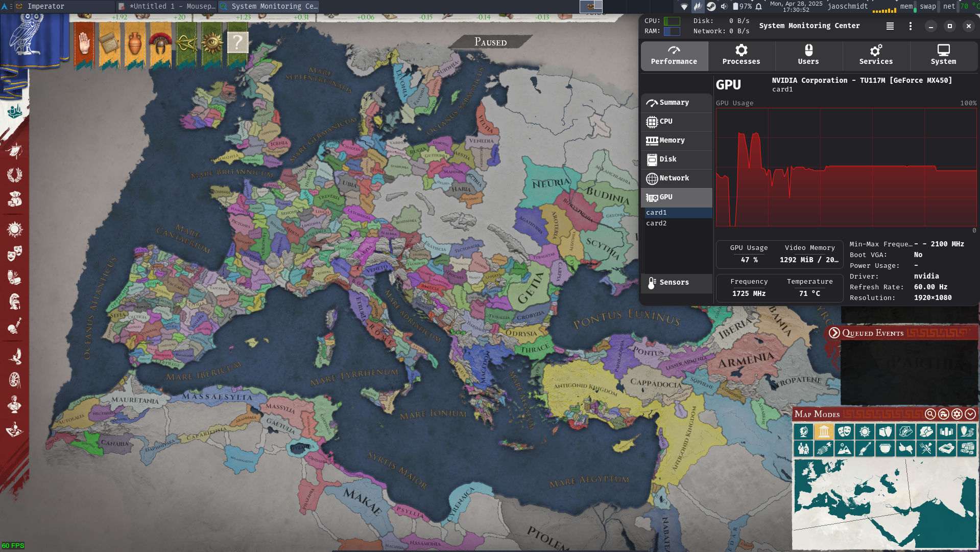Open the golden ballista alert banner
This screenshot has width=980, height=552.
pos(186,46)
